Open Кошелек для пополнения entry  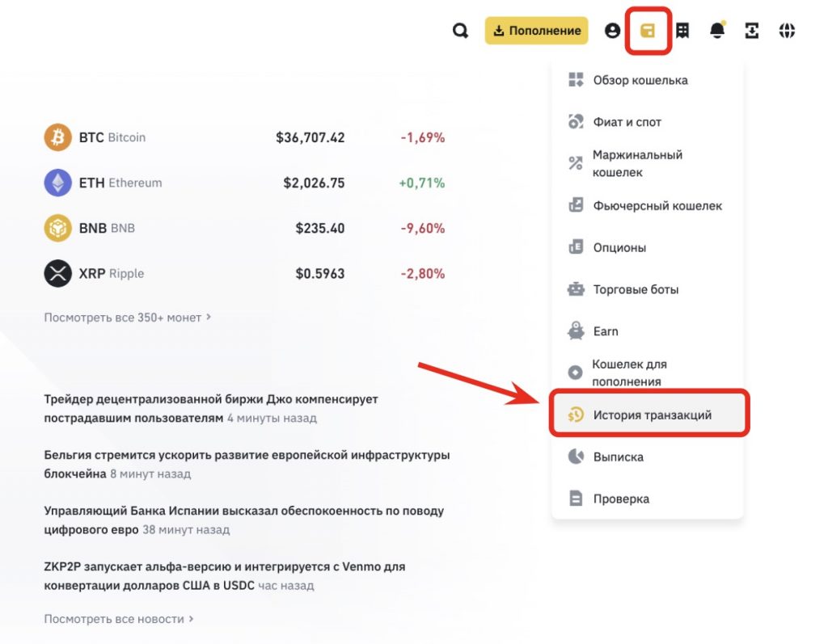(x=648, y=373)
